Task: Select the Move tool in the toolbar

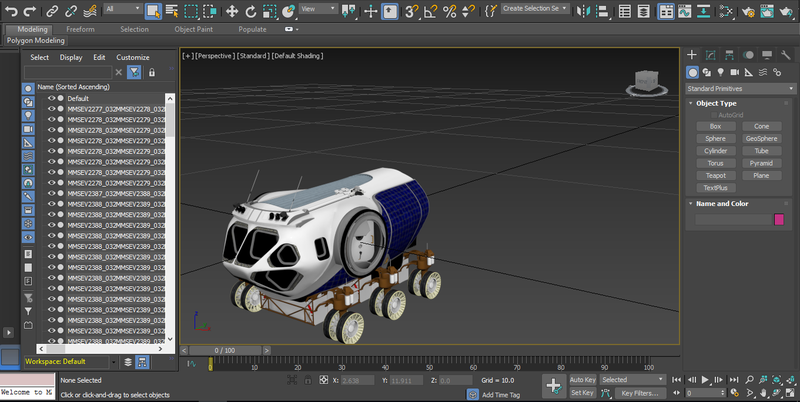Action: click(232, 11)
